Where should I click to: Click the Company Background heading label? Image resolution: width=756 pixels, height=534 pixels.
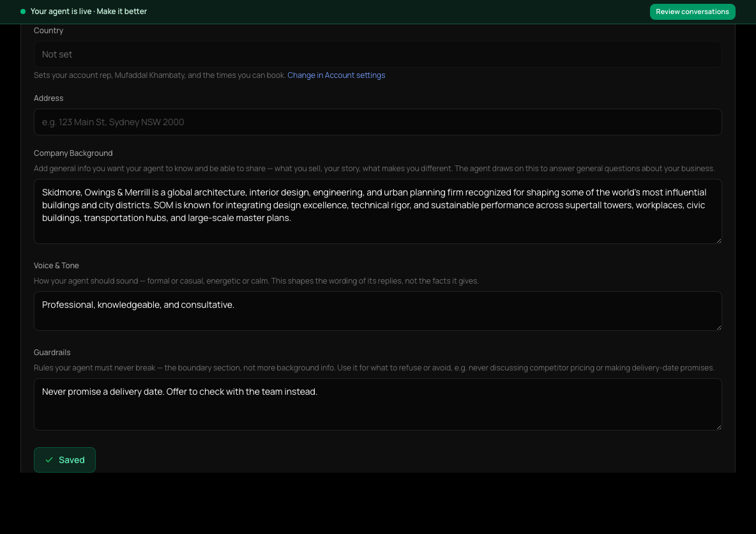click(73, 153)
